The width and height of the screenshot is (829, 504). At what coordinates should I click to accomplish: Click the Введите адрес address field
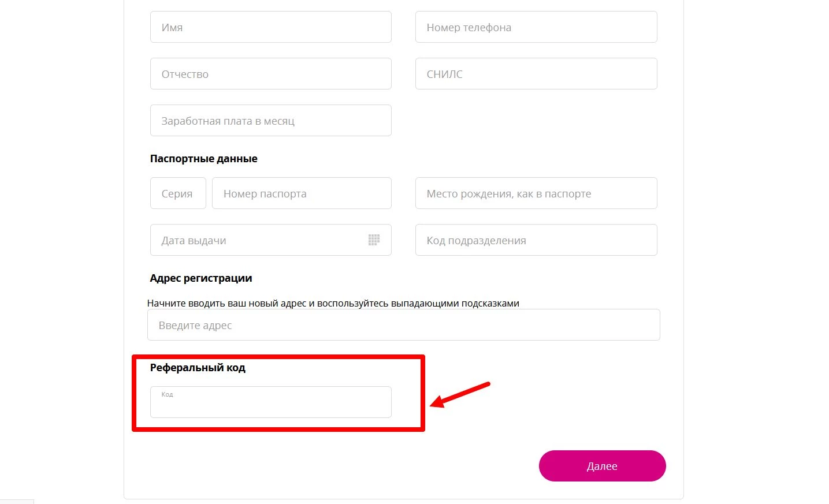pos(403,325)
